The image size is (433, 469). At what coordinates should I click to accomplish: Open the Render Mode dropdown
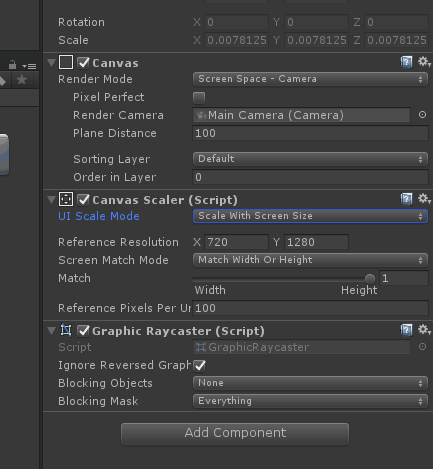point(310,79)
